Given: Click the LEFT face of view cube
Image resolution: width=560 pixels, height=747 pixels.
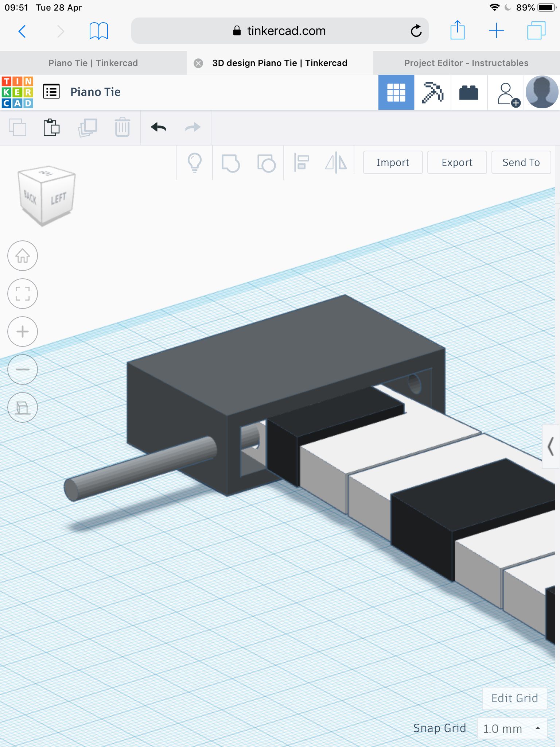Looking at the screenshot, I should 58,198.
